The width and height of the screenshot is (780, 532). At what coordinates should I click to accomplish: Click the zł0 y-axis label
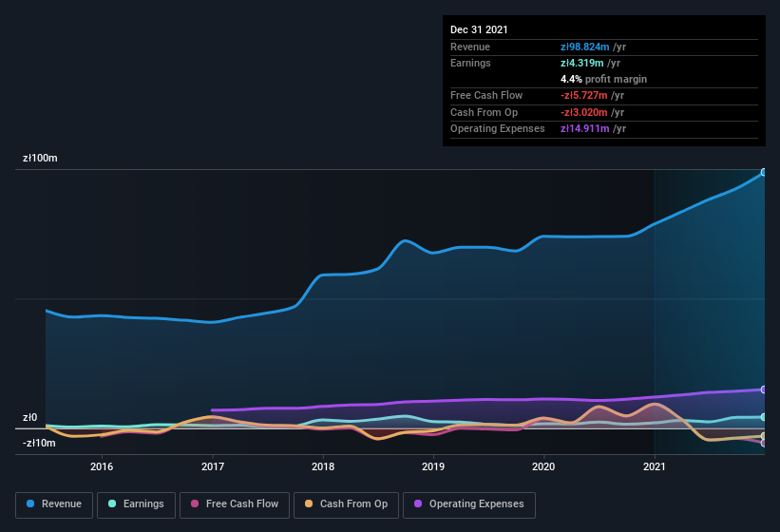click(29, 418)
